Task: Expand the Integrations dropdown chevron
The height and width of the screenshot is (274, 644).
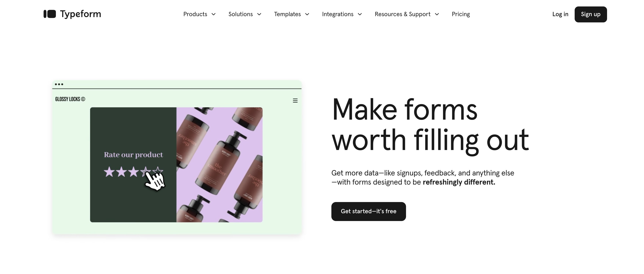Action: [x=360, y=14]
